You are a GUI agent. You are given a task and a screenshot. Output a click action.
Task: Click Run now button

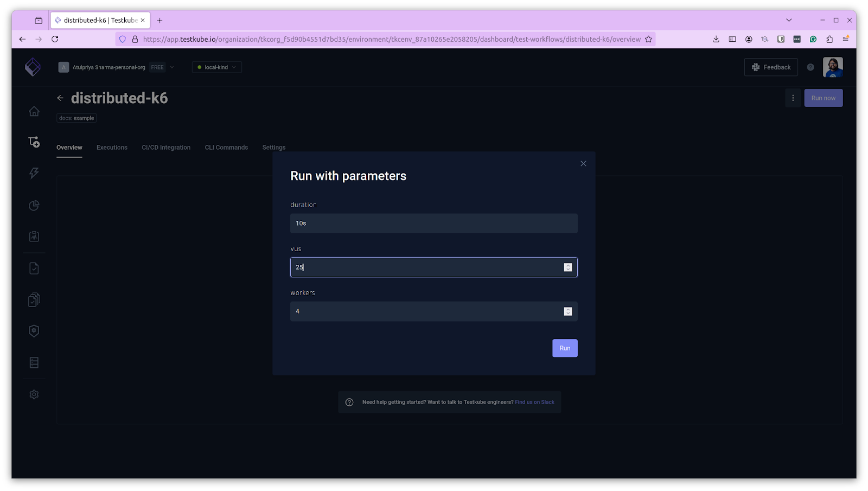click(823, 98)
